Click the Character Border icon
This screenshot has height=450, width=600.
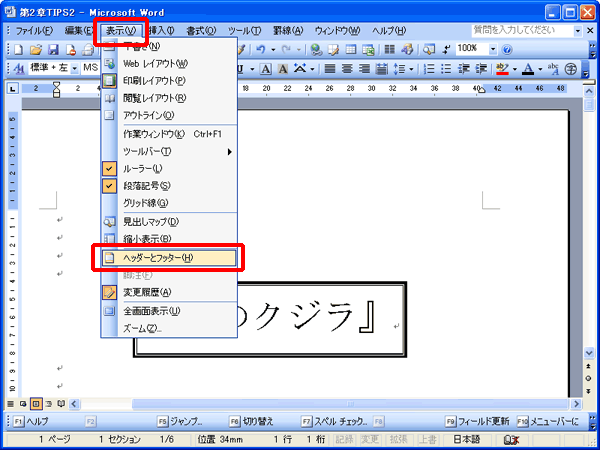click(x=265, y=69)
